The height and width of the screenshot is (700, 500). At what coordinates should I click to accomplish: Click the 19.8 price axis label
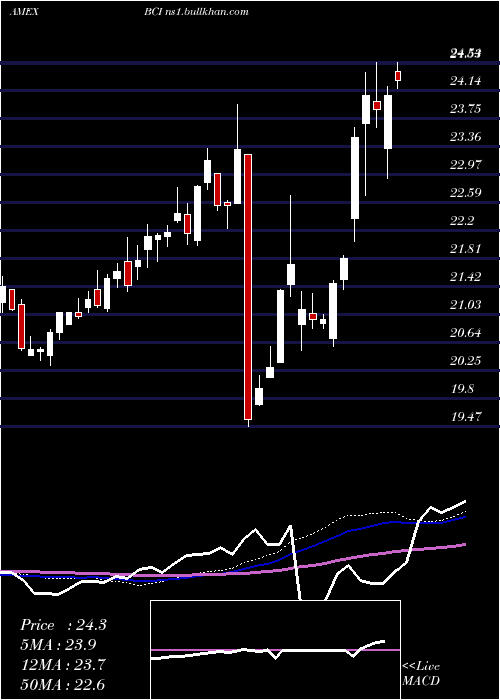462,389
